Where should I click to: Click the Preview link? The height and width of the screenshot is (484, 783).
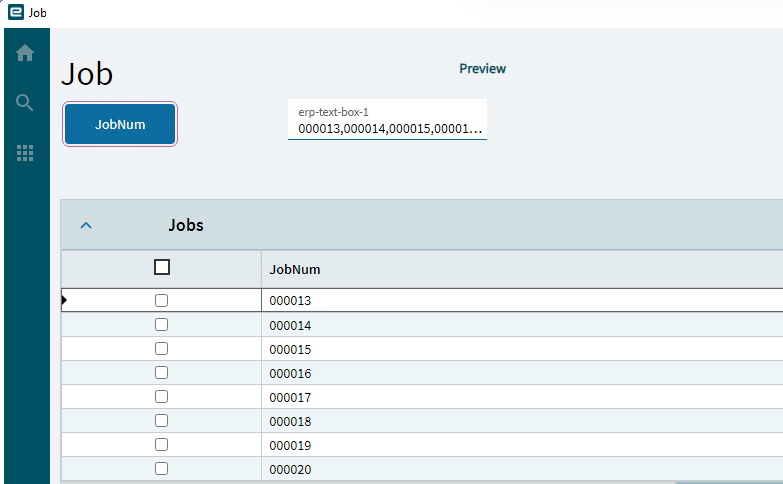(x=482, y=69)
